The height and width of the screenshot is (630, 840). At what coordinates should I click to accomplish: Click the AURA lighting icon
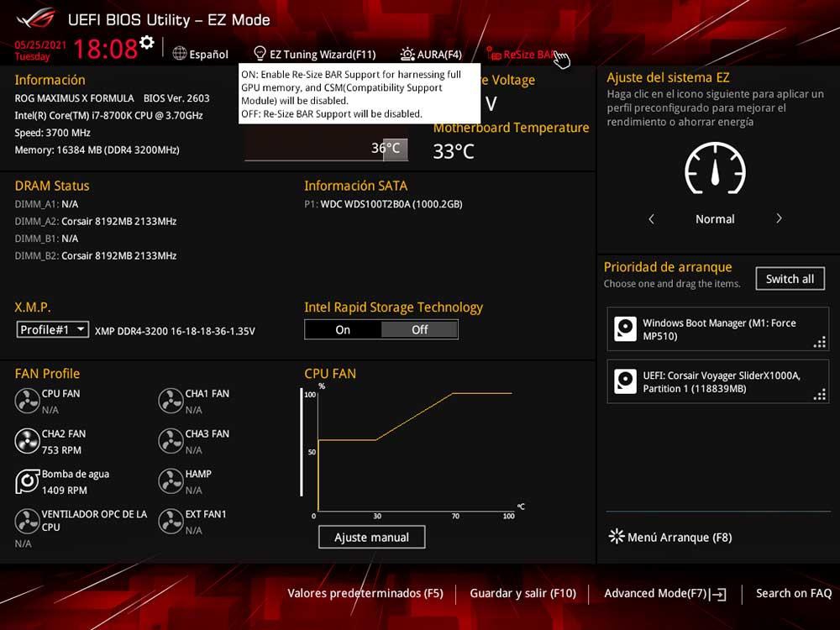point(407,54)
